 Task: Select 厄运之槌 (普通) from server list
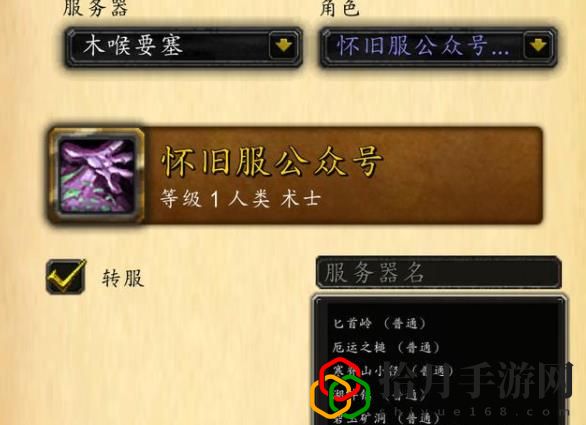pos(386,348)
